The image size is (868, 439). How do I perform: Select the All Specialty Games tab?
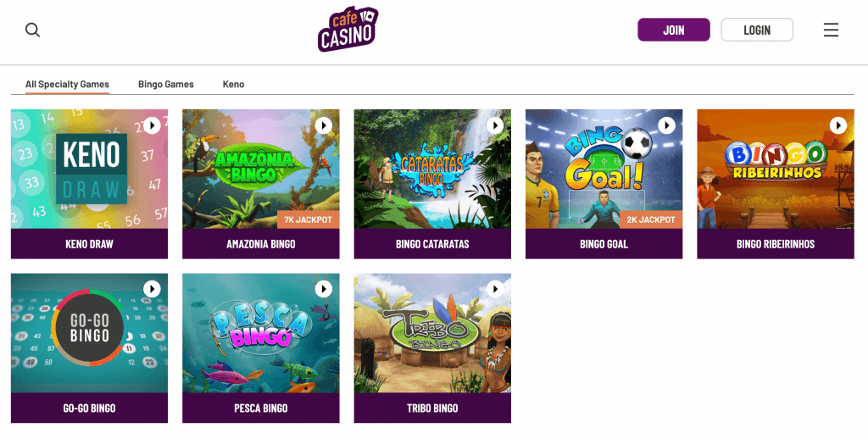(x=67, y=84)
